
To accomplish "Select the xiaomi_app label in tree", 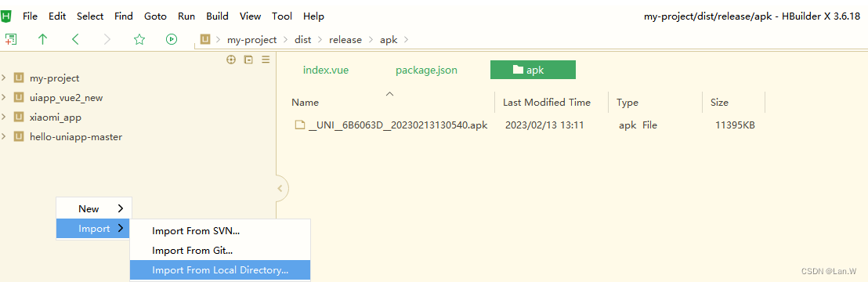I will [56, 117].
